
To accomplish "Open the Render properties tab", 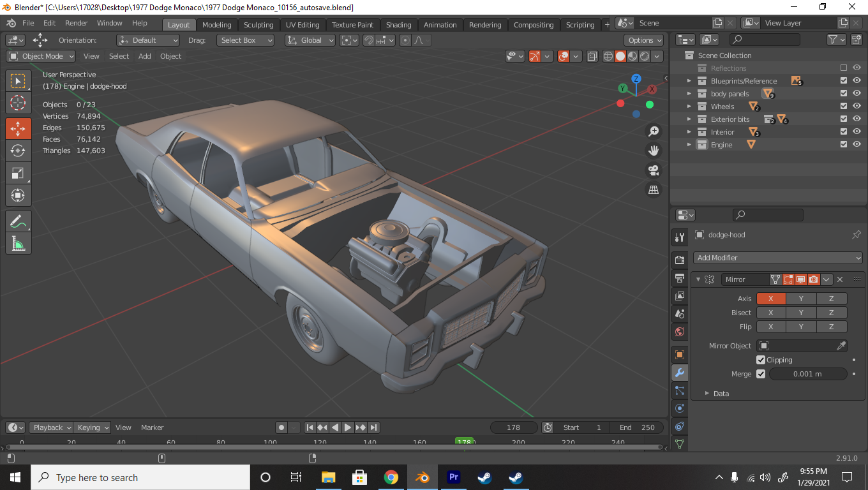I will tap(680, 260).
